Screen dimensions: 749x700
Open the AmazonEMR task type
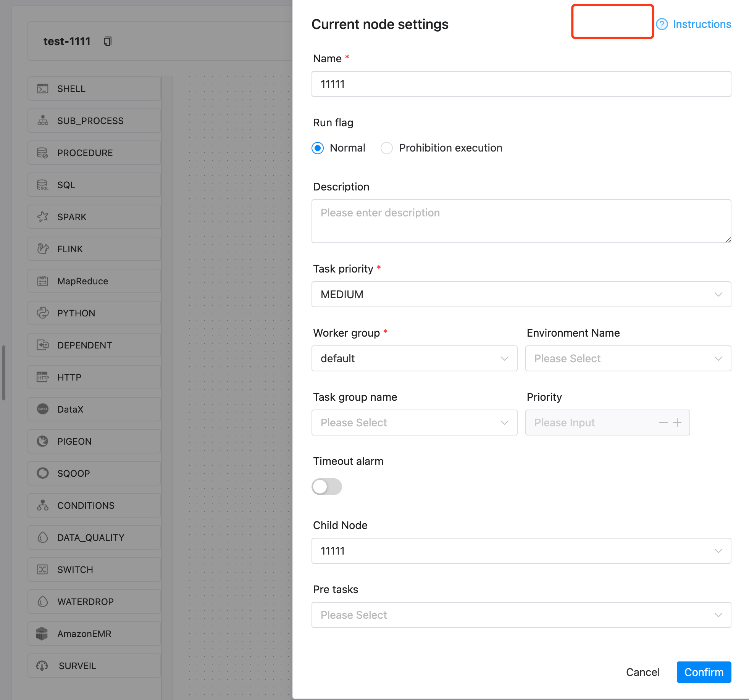point(94,634)
